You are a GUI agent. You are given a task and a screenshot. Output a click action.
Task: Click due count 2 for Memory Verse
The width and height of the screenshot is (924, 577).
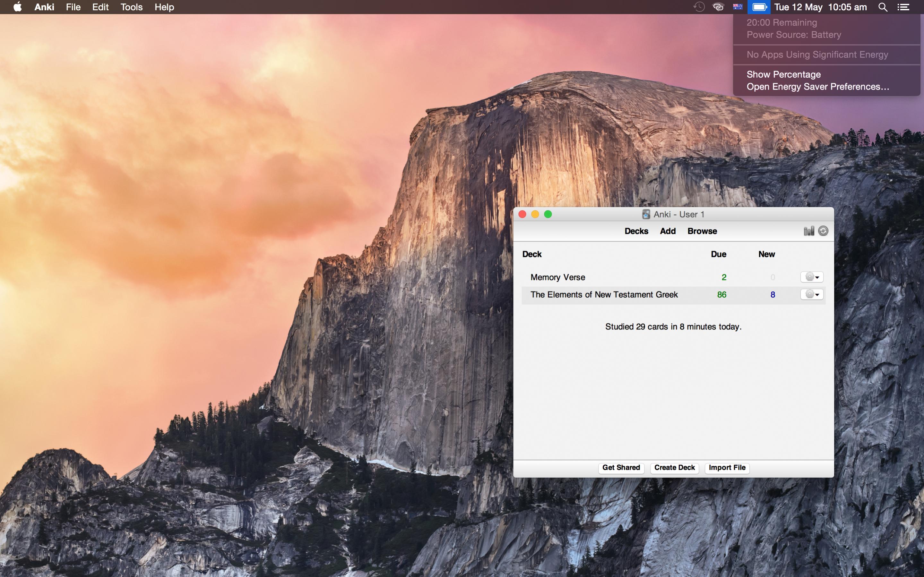[723, 277]
